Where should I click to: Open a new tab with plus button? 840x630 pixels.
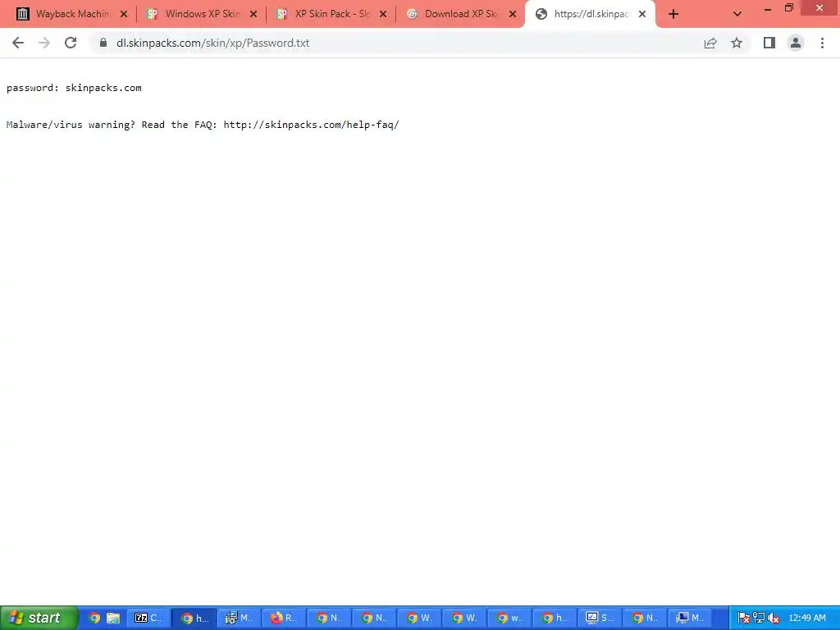pyautogui.click(x=673, y=14)
